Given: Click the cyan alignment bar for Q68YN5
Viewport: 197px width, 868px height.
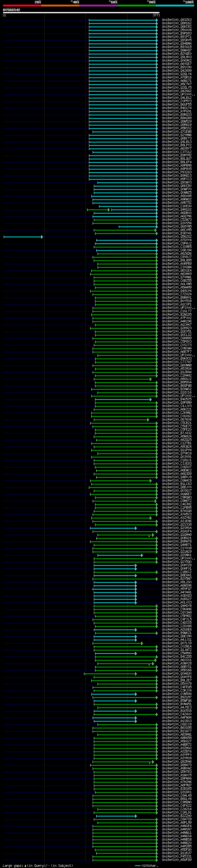Looking at the screenshot, I should pos(138,227).
